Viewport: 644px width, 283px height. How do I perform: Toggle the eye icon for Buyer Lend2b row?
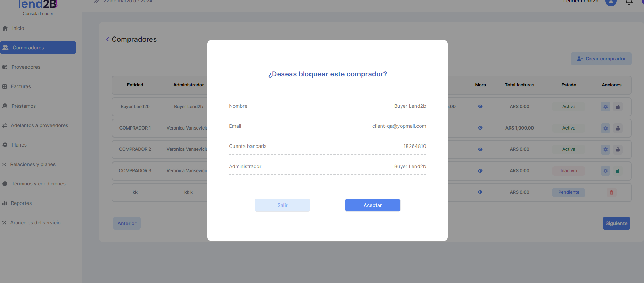[x=480, y=106]
